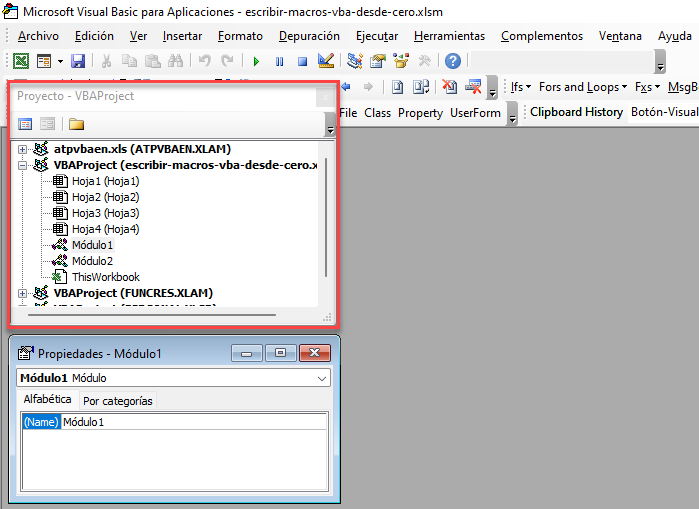Click the Undo arrow icon
Image resolution: width=699 pixels, height=509 pixels.
[x=205, y=60]
